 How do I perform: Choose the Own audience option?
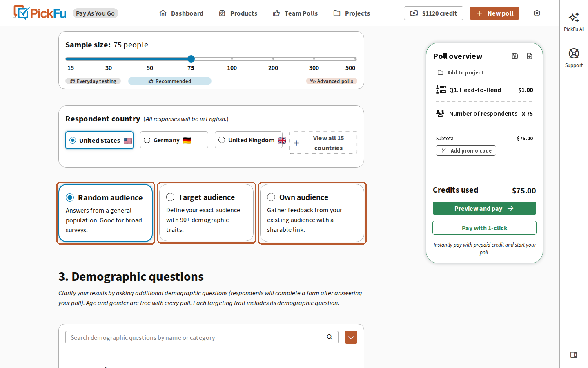(312, 213)
